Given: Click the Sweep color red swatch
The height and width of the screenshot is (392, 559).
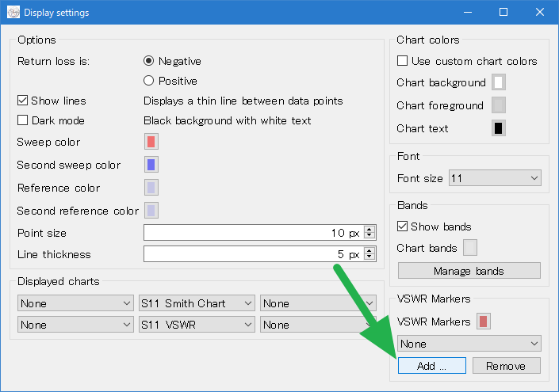Looking at the screenshot, I should (151, 142).
